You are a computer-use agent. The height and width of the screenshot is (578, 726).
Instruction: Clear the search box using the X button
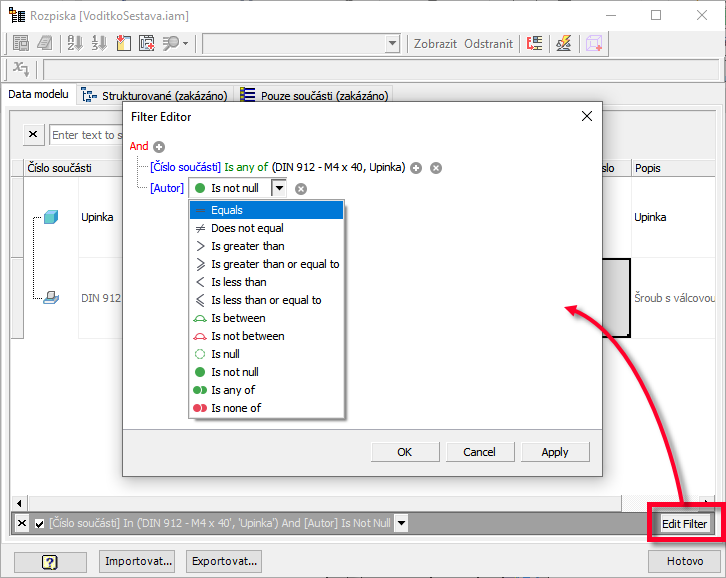click(x=33, y=135)
